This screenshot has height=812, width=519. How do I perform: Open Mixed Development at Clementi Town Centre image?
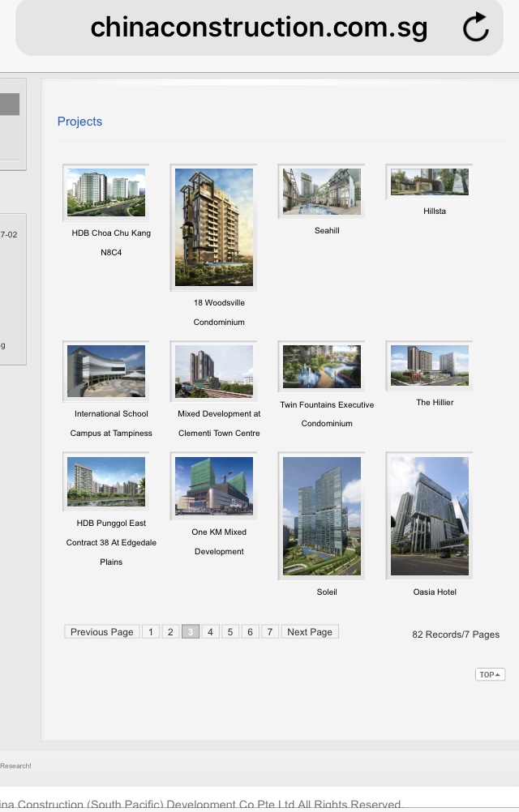(x=214, y=373)
